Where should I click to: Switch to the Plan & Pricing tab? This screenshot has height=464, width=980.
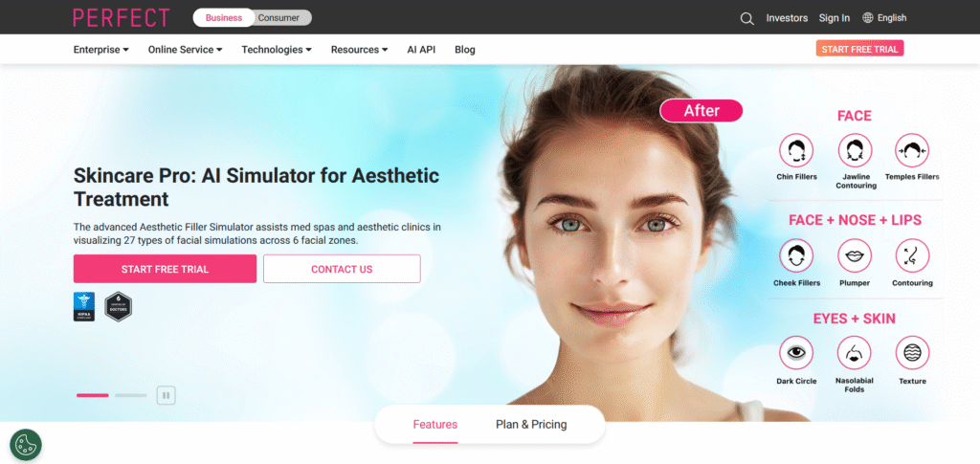click(531, 425)
